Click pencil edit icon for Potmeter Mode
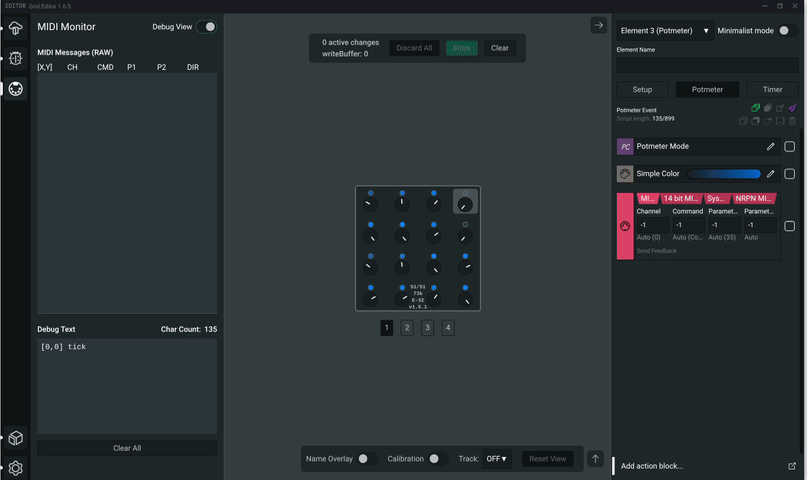This screenshot has width=807, height=480. pyautogui.click(x=770, y=147)
